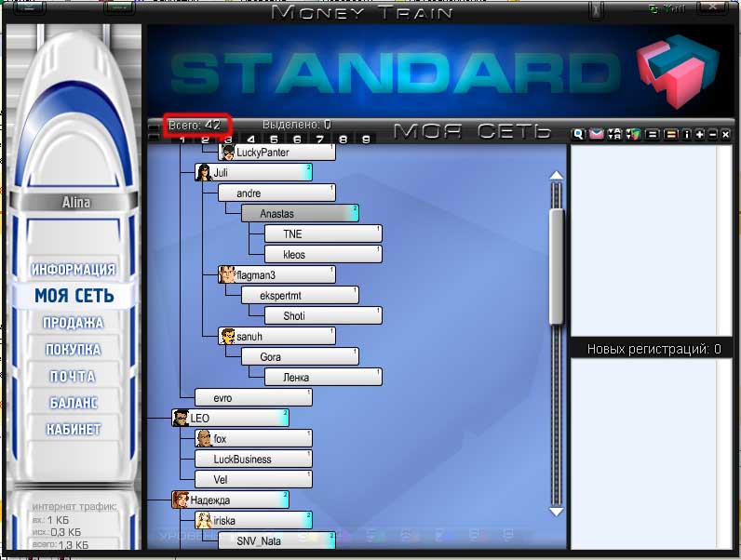Open the БАЛАНС menu section
741x560 pixels.
74,403
